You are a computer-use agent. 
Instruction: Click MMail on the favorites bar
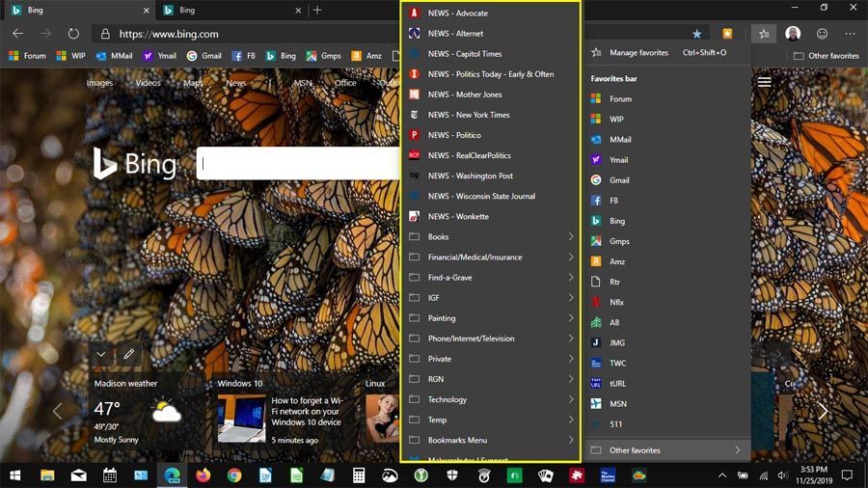pos(115,56)
